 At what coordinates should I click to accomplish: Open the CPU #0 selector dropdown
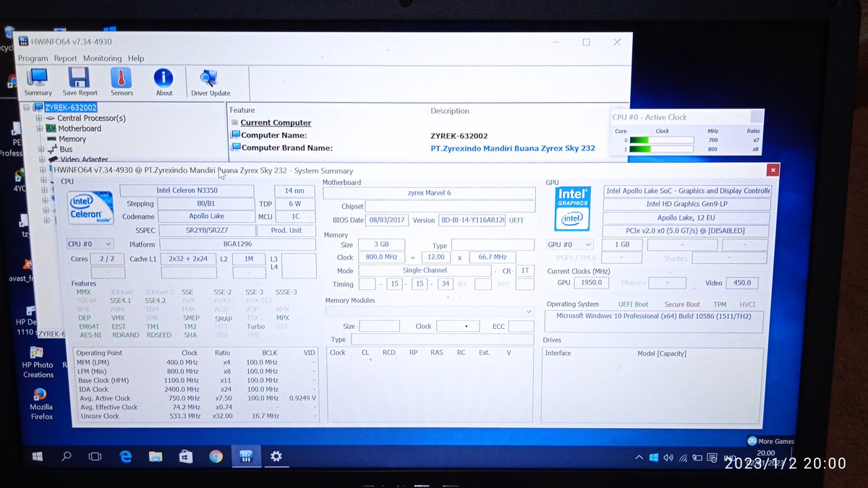[90, 244]
